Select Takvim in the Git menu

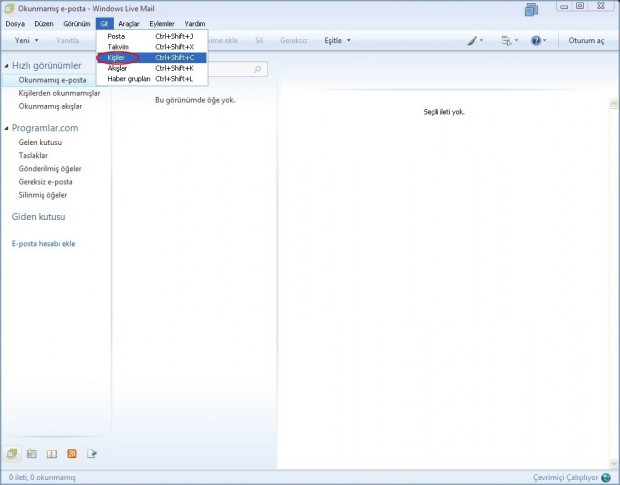point(152,47)
